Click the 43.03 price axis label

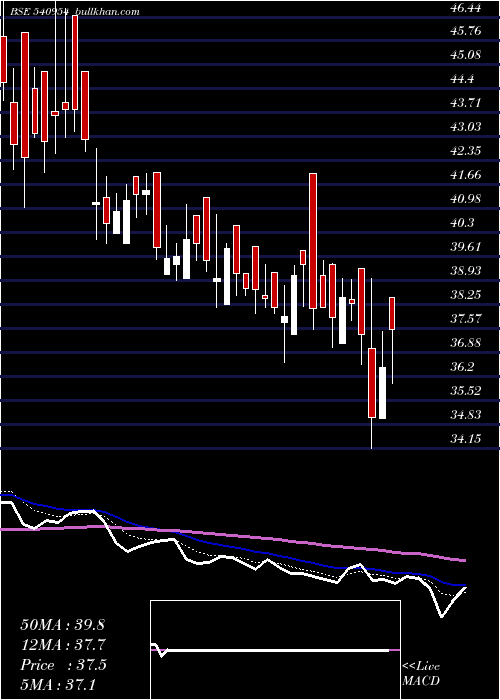pyautogui.click(x=466, y=127)
